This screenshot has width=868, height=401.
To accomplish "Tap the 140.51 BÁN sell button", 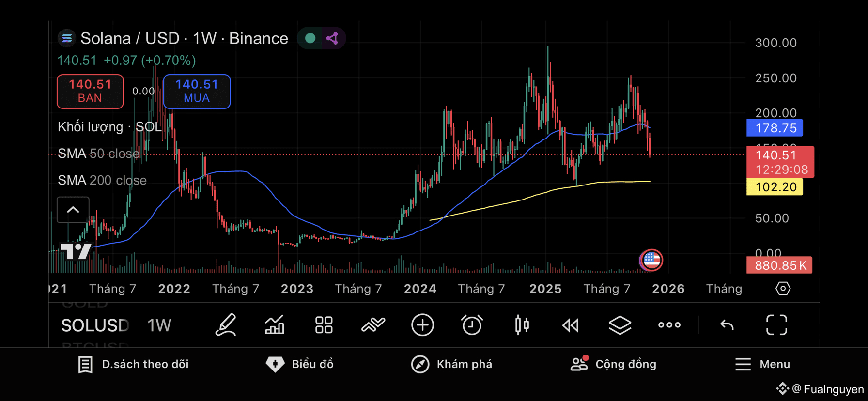I will click(x=90, y=92).
